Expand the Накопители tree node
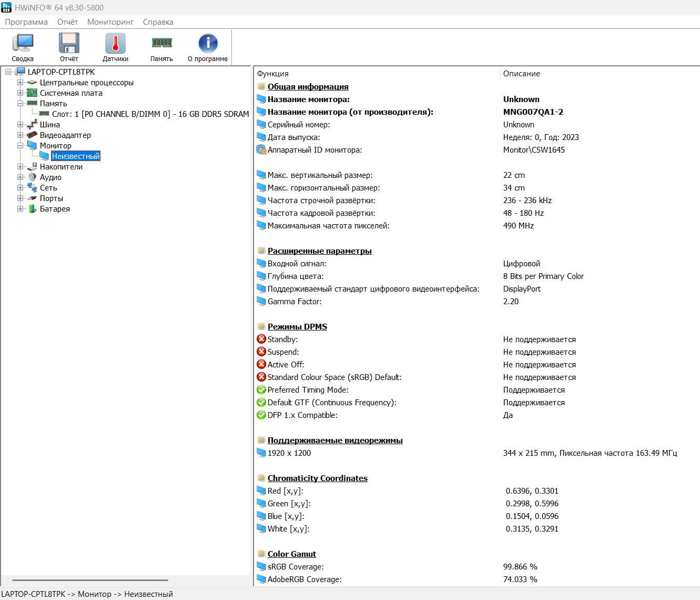700x600 pixels. point(20,167)
